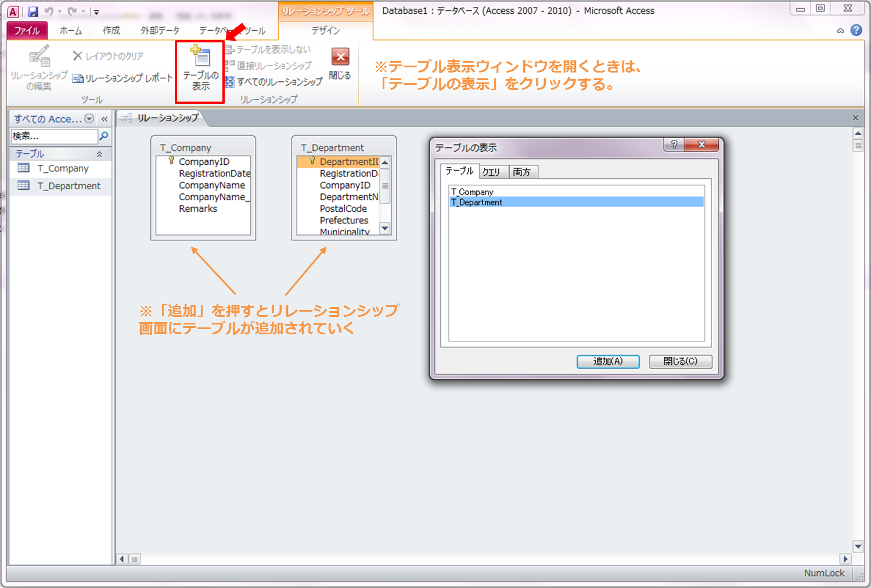Image resolution: width=871 pixels, height=588 pixels.
Task: Collapse the navigation pane with double chevron
Action: click(x=105, y=119)
